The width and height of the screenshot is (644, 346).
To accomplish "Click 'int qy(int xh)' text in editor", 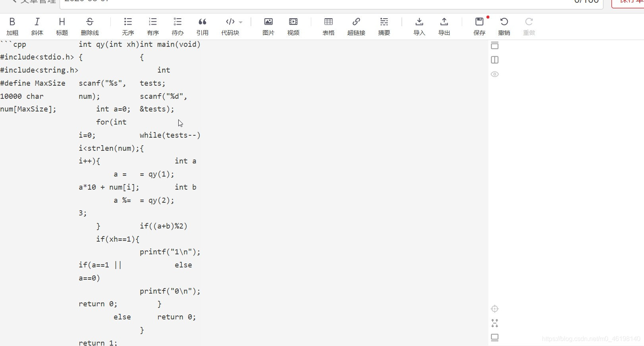I will 109,44.
